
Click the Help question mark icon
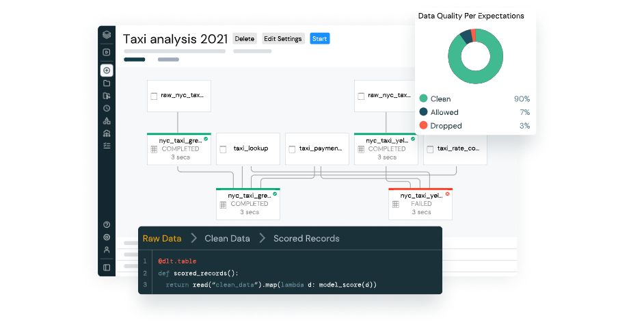tap(107, 224)
